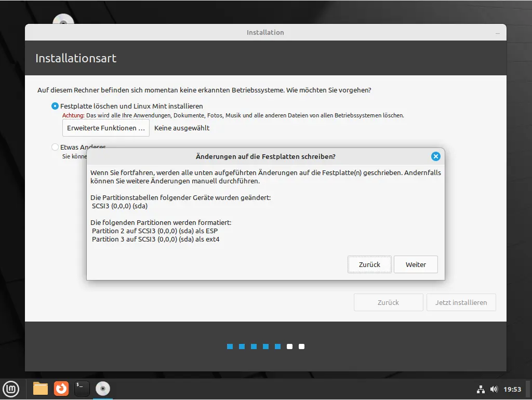Open Firefox from the taskbar
The image size is (532, 400).
[x=61, y=389]
